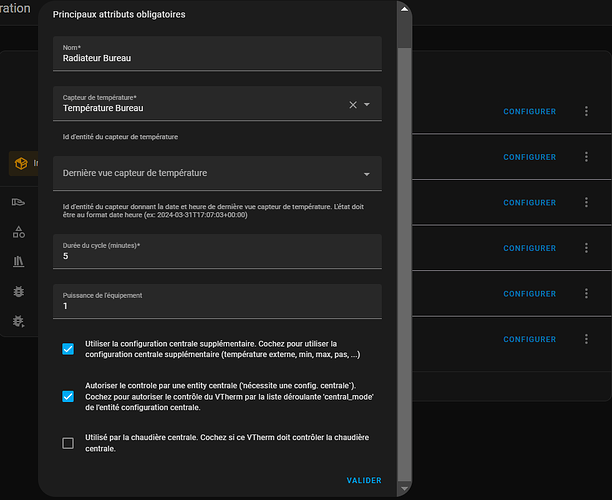Screen dimensions: 612x500
Task: Uncheck 'Utiliser la configuration centrale supplémentaire'
Action: coord(68,349)
